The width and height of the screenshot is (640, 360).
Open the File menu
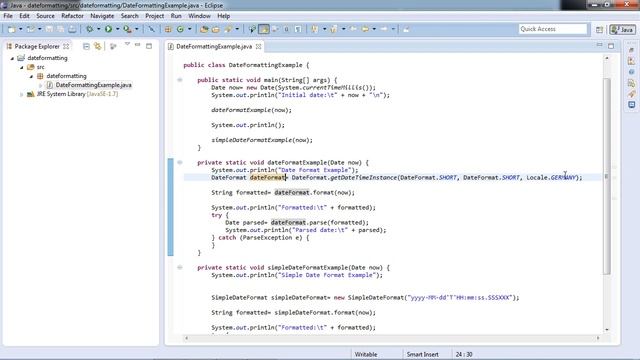pyautogui.click(x=8, y=16)
